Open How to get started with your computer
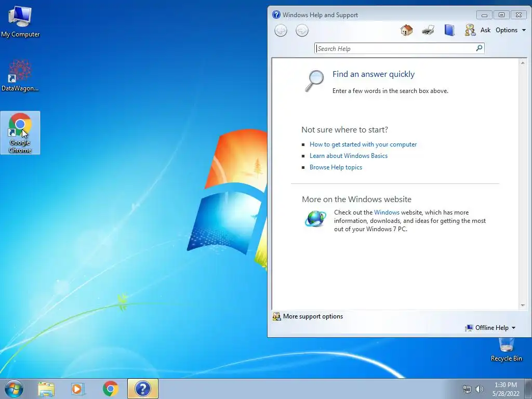Image resolution: width=532 pixels, height=399 pixels. [363, 144]
